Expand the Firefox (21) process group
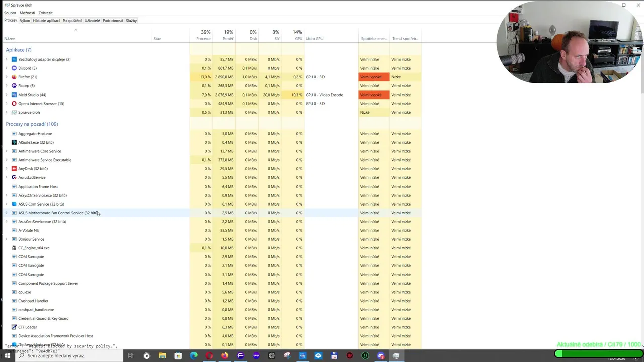 7,77
